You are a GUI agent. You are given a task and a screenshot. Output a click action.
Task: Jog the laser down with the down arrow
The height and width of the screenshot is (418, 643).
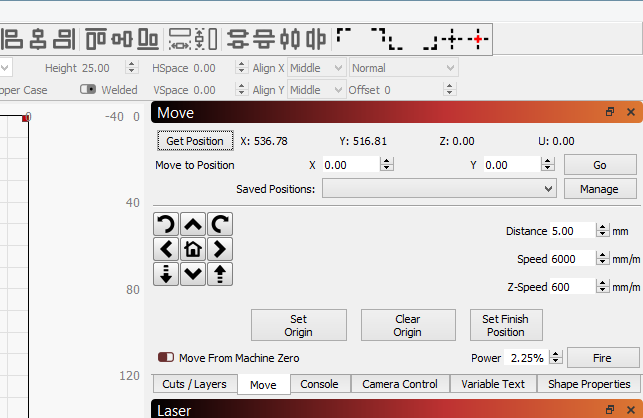tap(193, 273)
